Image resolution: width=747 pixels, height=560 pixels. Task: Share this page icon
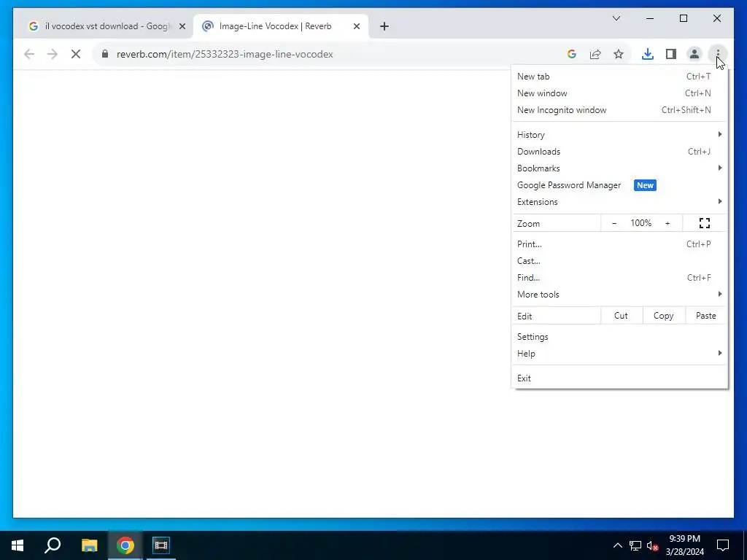595,54
